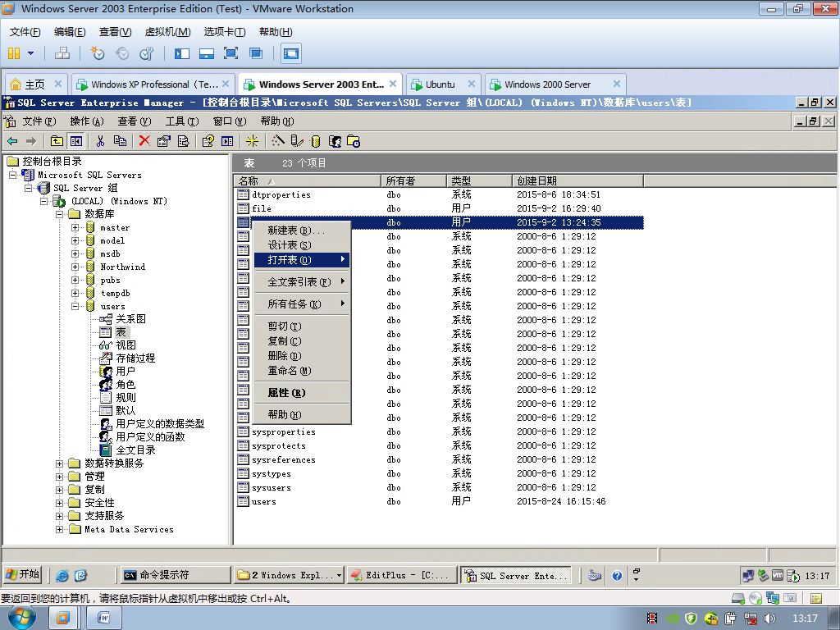Open Internet Explorer from guest quick launch
Viewport: 840px width, 630px height.
pos(62,575)
